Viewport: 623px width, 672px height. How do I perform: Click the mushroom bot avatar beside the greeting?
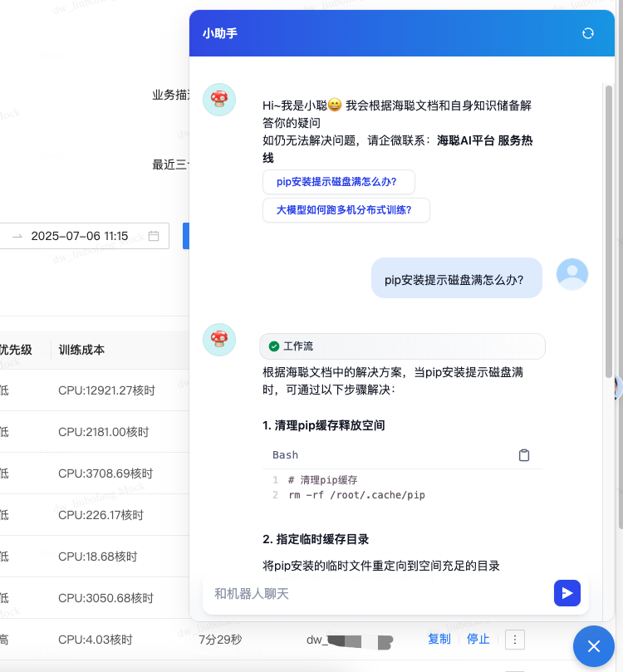[x=219, y=99]
